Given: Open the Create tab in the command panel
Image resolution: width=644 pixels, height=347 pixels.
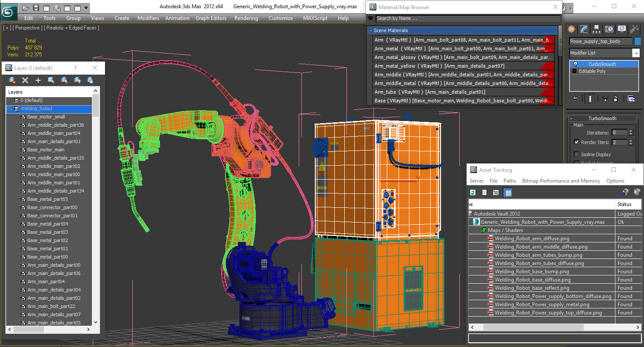Looking at the screenshot, I should pyautogui.click(x=572, y=29).
